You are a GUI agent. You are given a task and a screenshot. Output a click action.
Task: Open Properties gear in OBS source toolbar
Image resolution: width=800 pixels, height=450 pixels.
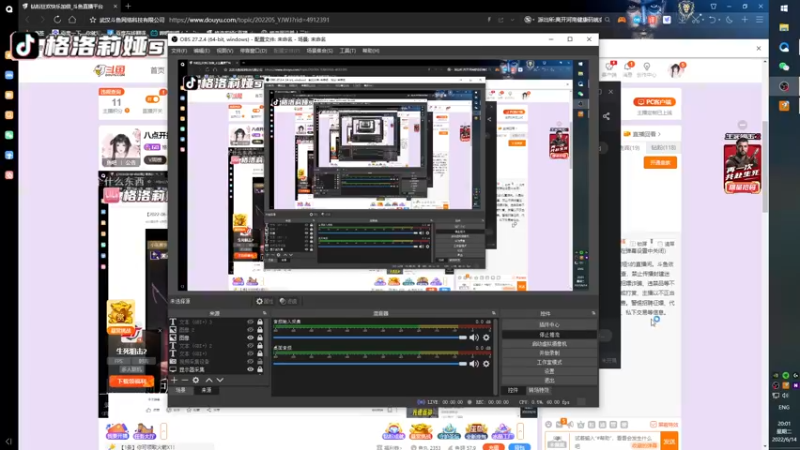(265, 302)
